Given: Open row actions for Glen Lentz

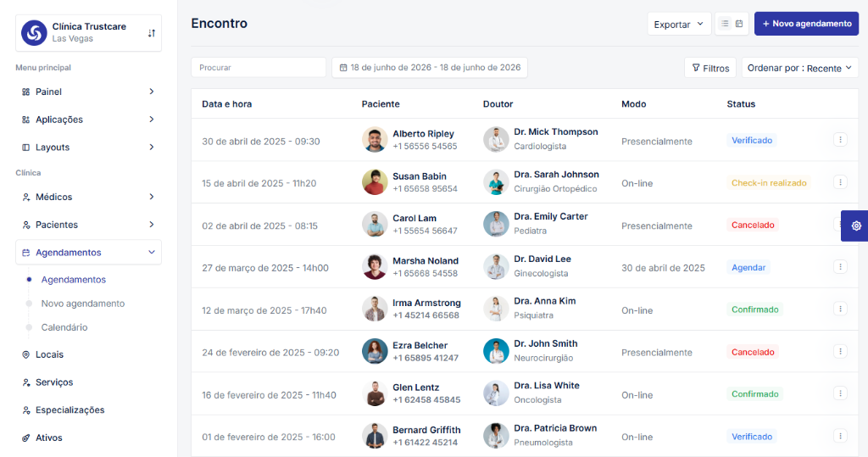Looking at the screenshot, I should (x=840, y=393).
